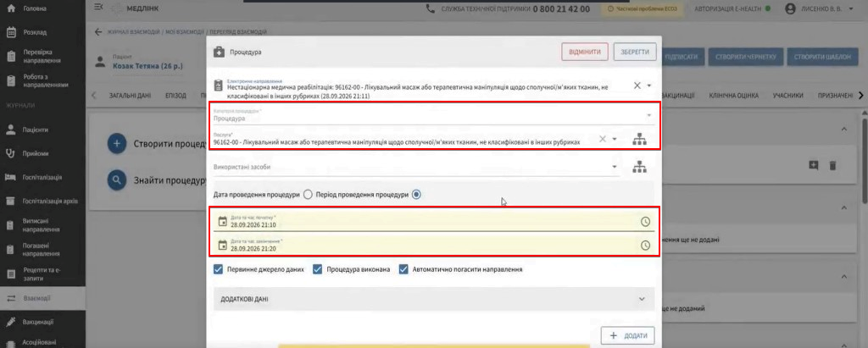Image resolution: width=868 pixels, height=348 pixels.
Task: Open the clock picker for start time
Action: click(x=645, y=221)
